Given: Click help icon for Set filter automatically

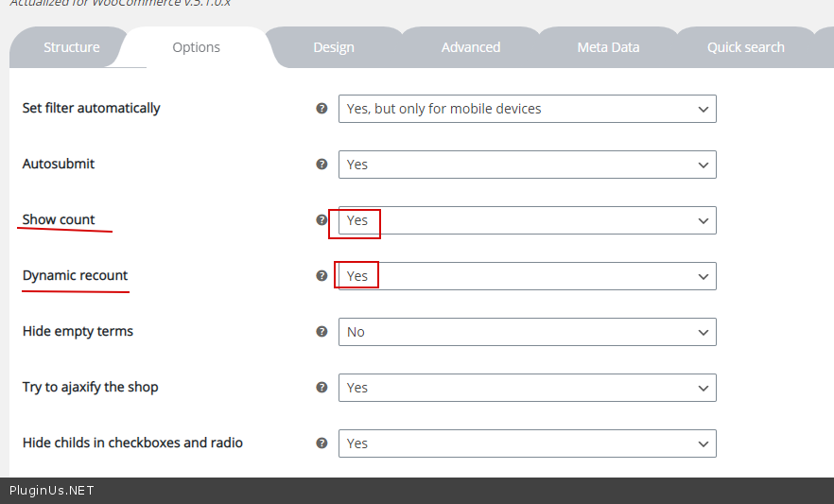Looking at the screenshot, I should (x=321, y=109).
